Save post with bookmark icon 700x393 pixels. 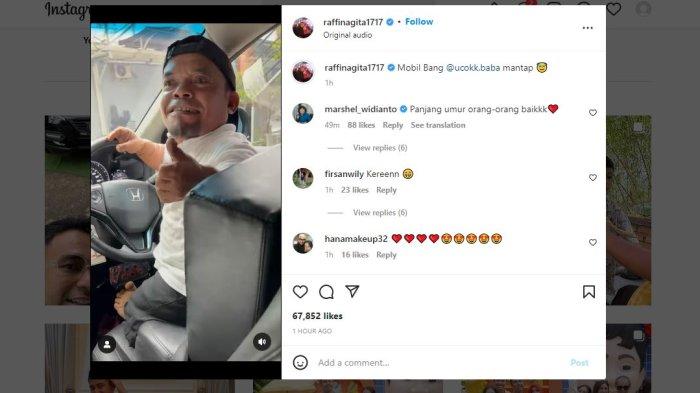click(589, 292)
